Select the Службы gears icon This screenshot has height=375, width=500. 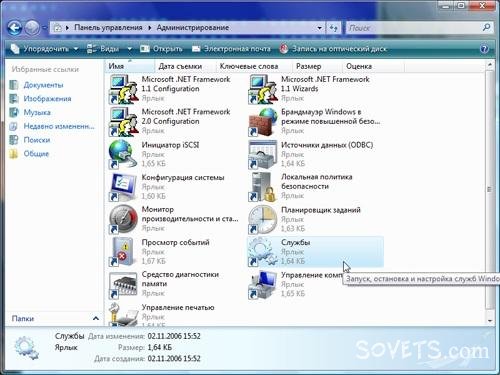pos(263,252)
